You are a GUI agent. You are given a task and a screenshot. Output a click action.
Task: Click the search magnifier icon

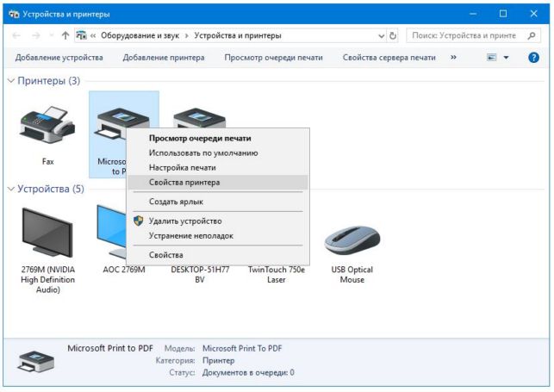[x=532, y=35]
